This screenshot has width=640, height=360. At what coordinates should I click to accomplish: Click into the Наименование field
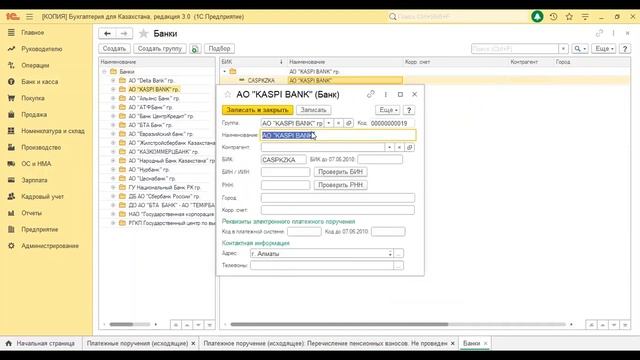338,135
